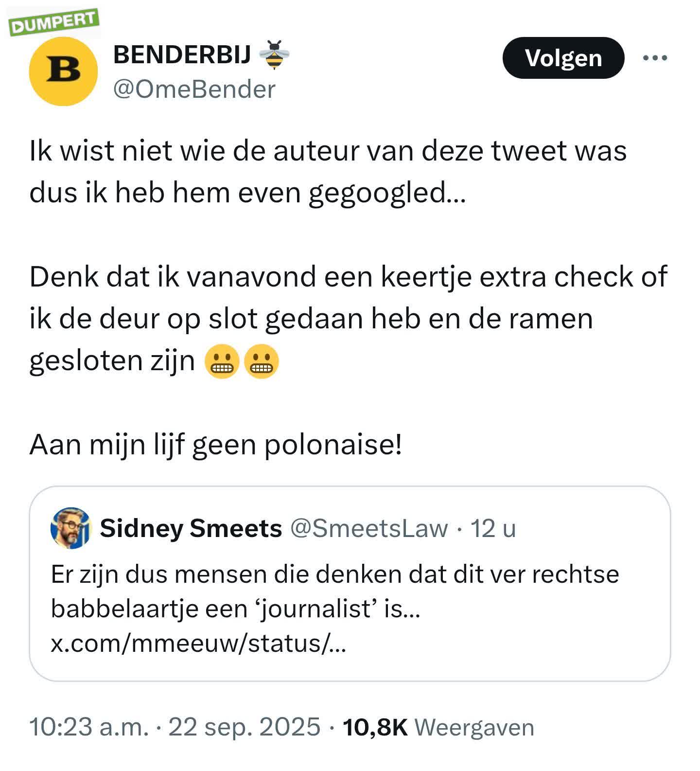This screenshot has width=700, height=771.
Task: Open the BENDERBIJ display name link
Action: 182,54
